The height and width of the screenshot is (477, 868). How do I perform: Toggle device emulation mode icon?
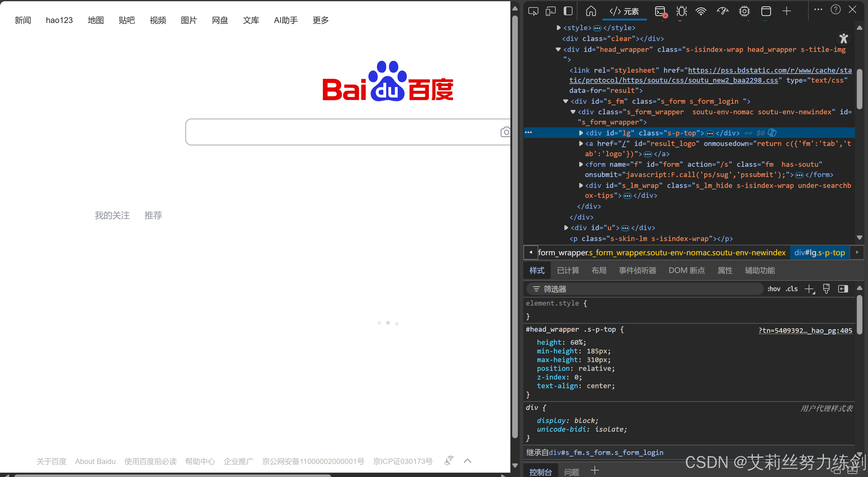[x=551, y=11]
